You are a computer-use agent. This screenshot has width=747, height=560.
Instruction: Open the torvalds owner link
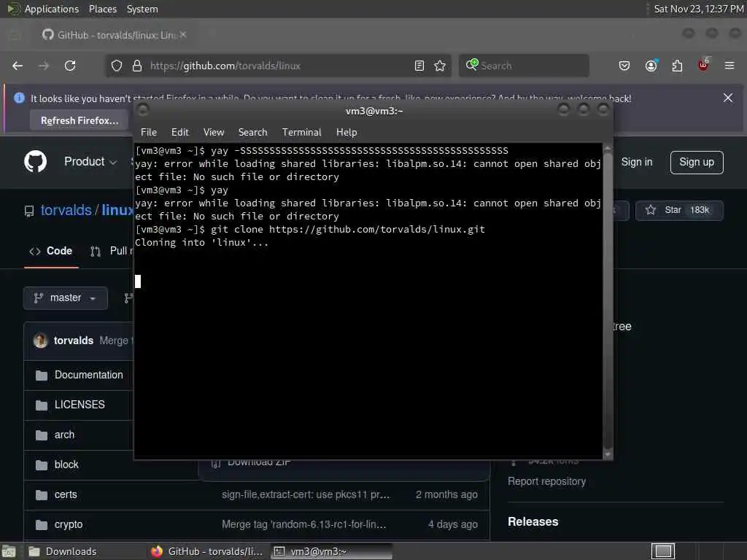(x=66, y=210)
